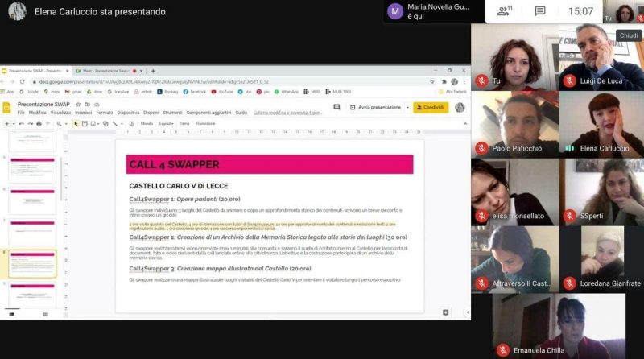Open the new slide layout dropdown arrow
Viewport: 644px width, 359px height.
(14, 124)
